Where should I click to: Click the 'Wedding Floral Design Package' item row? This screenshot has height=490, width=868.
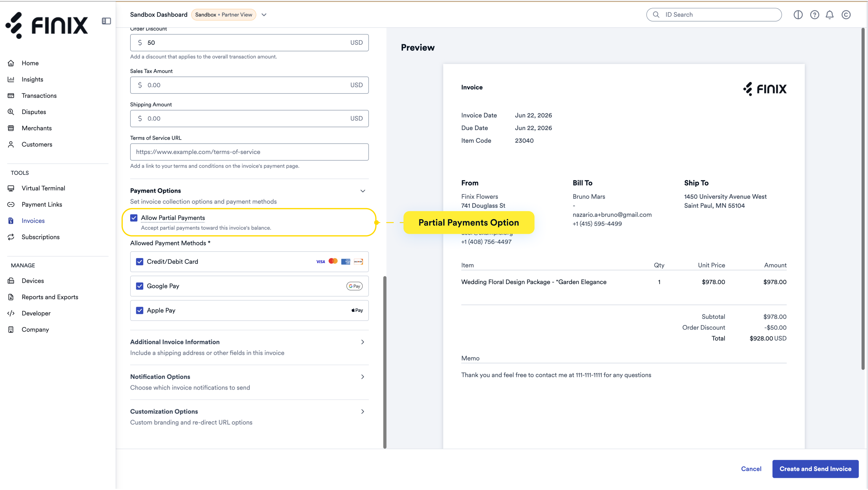tap(624, 282)
